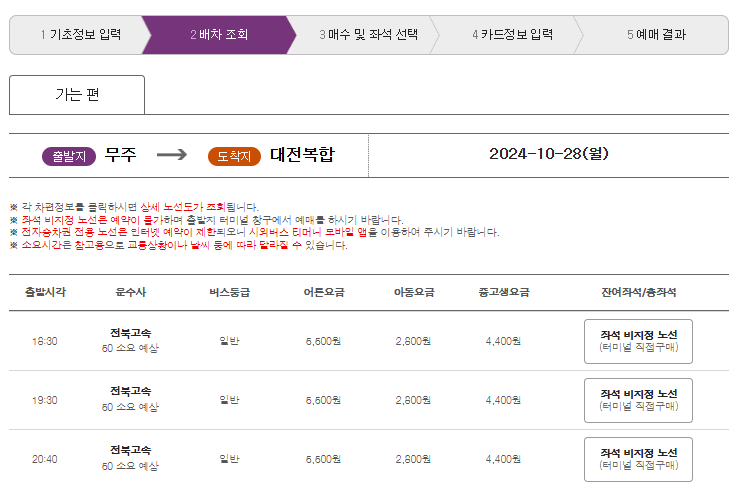
Task: Click the 상세 노선도가 조회 notice text
Action: click(x=183, y=207)
